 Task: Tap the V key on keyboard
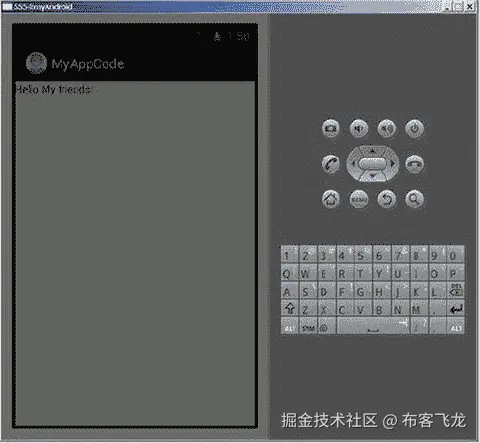364,309
